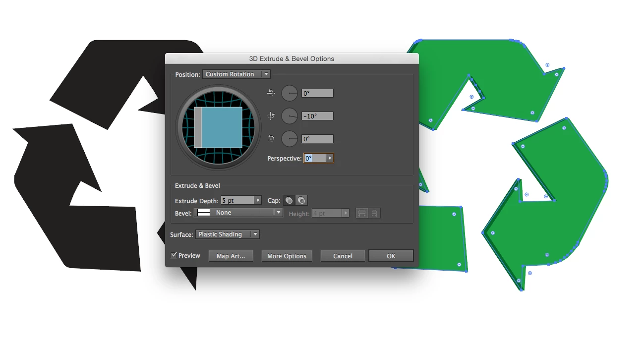This screenshot has height=343, width=644.
Task: Click the Y axis rotation icon
Action: pyautogui.click(x=271, y=116)
